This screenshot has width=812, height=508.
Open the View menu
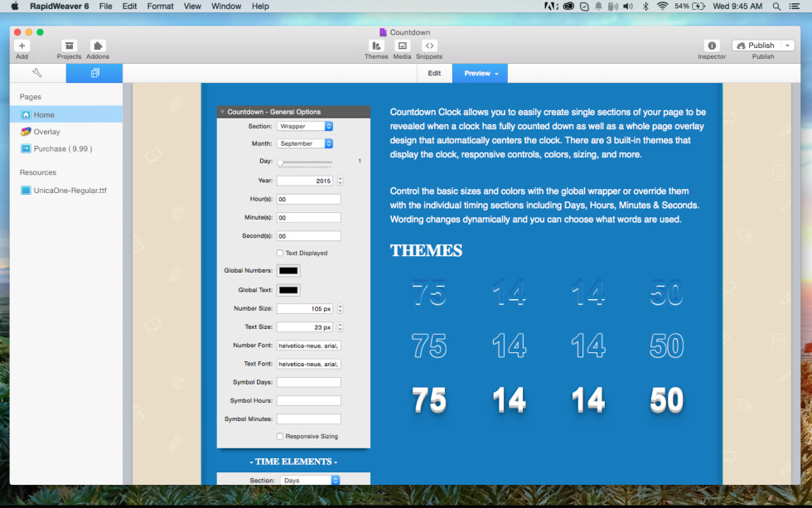click(x=192, y=6)
